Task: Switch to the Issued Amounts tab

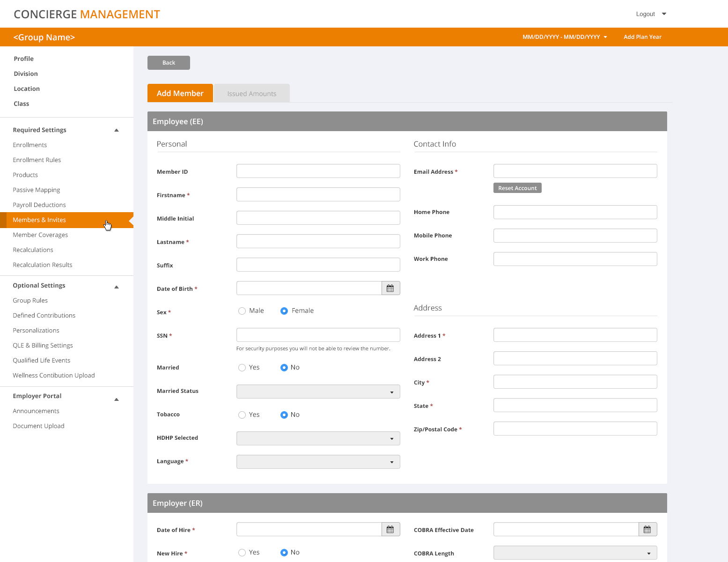Action: pyautogui.click(x=252, y=93)
